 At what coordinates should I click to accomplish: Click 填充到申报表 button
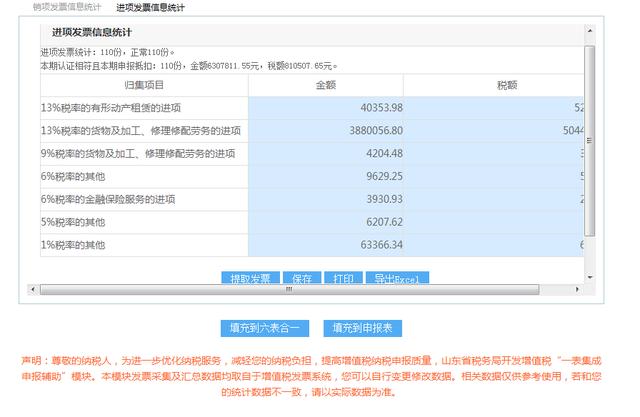[x=362, y=328]
